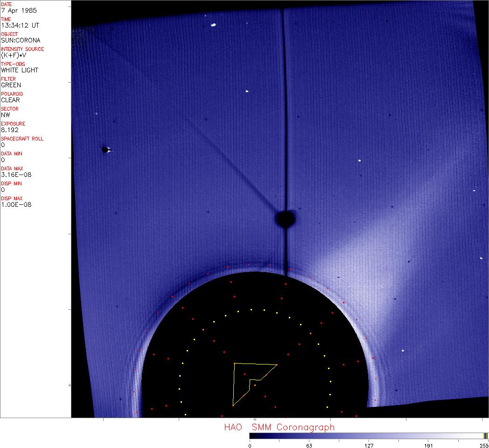
Task: Click the 'HAO SMM Coronagraph' title
Action: click(x=279, y=427)
